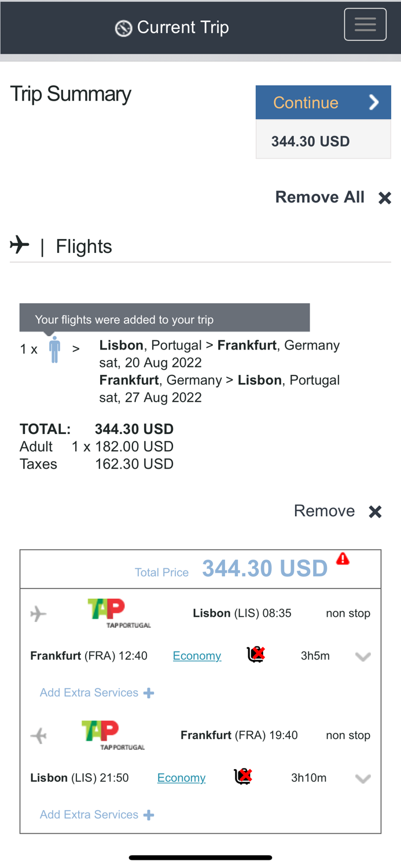Image resolution: width=401 pixels, height=868 pixels.
Task: Click the TAP Portugal logo on outbound flight
Action: 119,613
